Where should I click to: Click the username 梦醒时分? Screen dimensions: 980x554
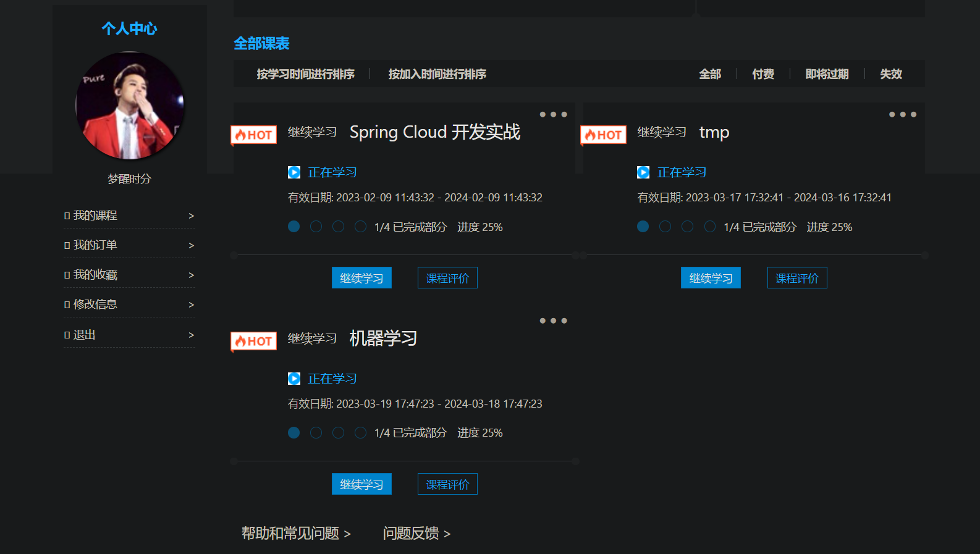(x=130, y=179)
